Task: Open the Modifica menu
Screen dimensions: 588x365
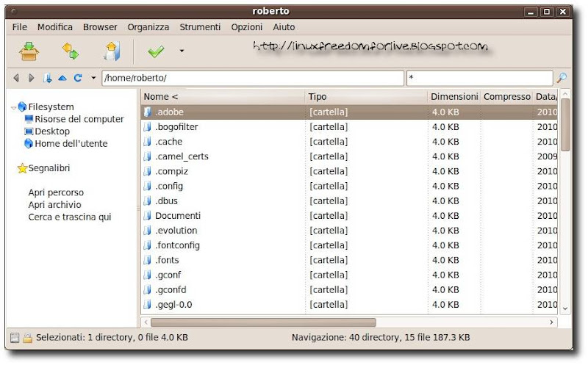Action: (x=54, y=27)
